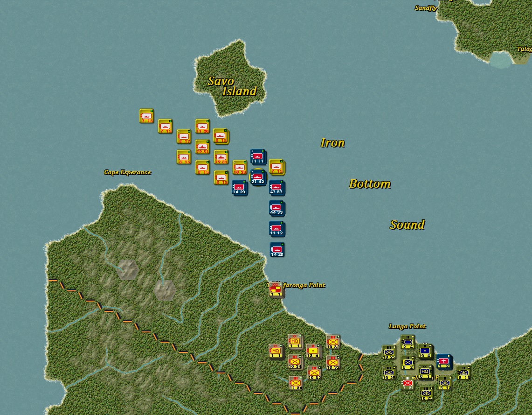Select blue 14 20 counter beside the 10 28 ship
Viewport: 532px width, 415px height.
point(239,188)
